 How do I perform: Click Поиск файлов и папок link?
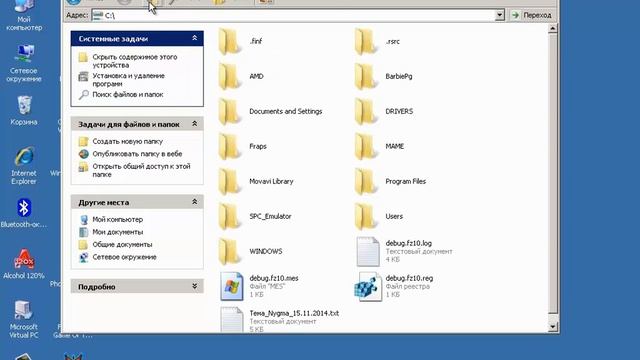(x=128, y=94)
